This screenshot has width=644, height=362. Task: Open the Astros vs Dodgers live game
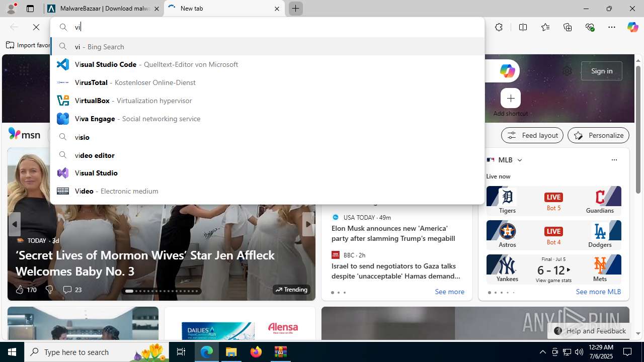coord(553,235)
